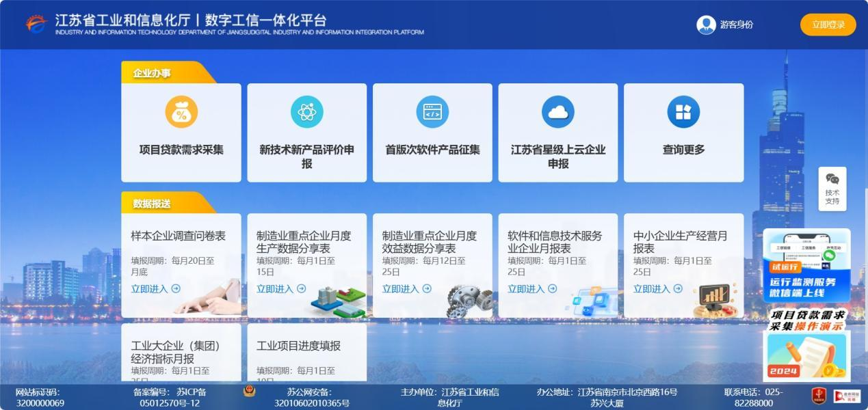Open the code window icon for 首版次软件产品征集
868x410 pixels.
coord(432,112)
